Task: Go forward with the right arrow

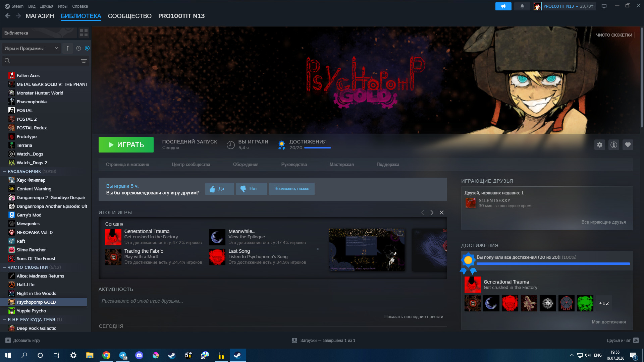Action: pos(18,16)
